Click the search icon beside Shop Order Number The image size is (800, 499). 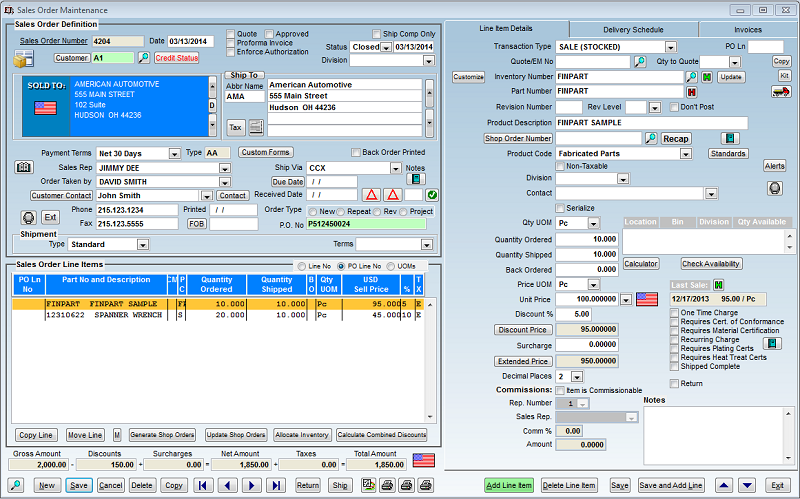(650, 138)
